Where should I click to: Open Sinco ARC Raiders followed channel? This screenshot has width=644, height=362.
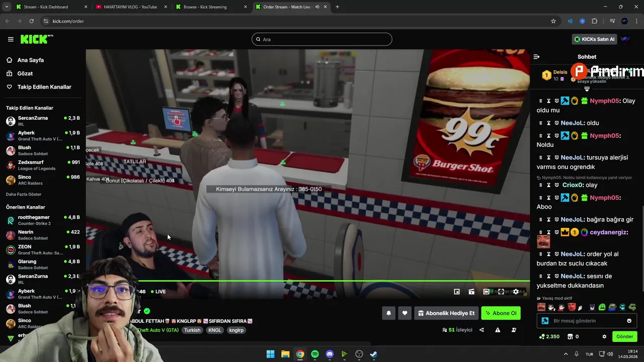42,180
